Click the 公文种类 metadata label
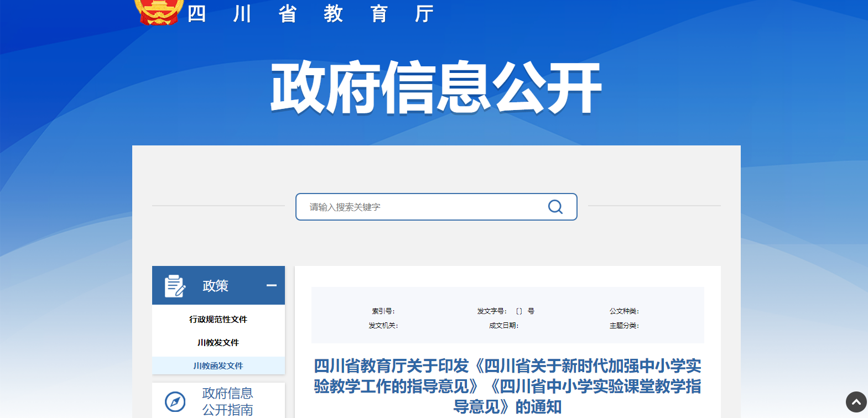Image resolution: width=868 pixels, height=418 pixels. (x=624, y=311)
